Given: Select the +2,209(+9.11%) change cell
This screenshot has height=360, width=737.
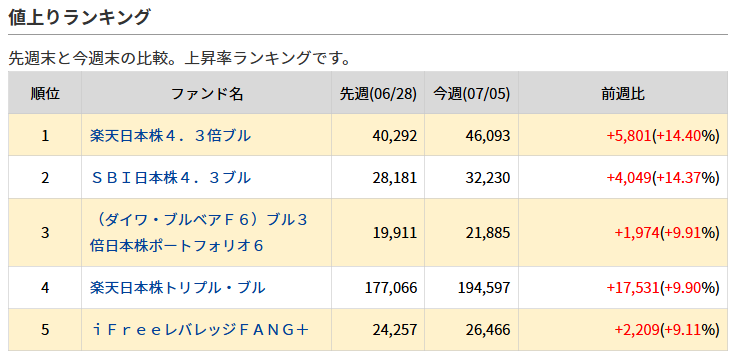Looking at the screenshot, I should click(x=623, y=329).
